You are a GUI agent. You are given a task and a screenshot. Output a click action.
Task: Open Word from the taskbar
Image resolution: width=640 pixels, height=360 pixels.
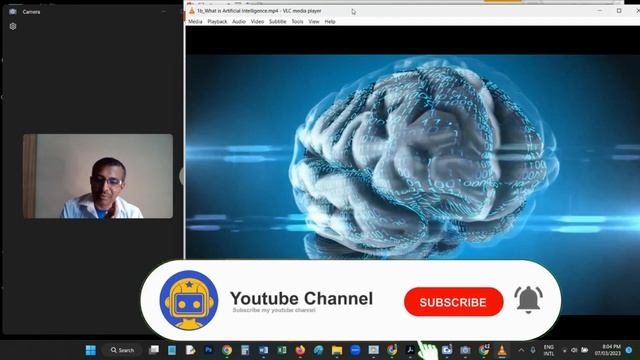pyautogui.click(x=263, y=350)
